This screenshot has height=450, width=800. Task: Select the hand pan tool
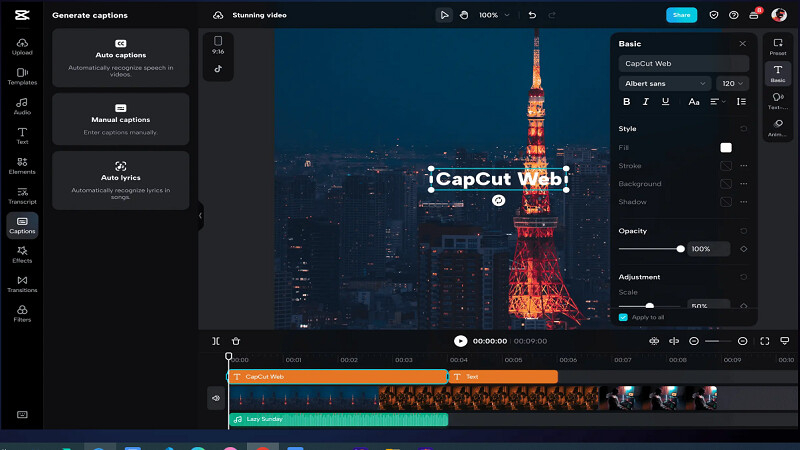(464, 15)
